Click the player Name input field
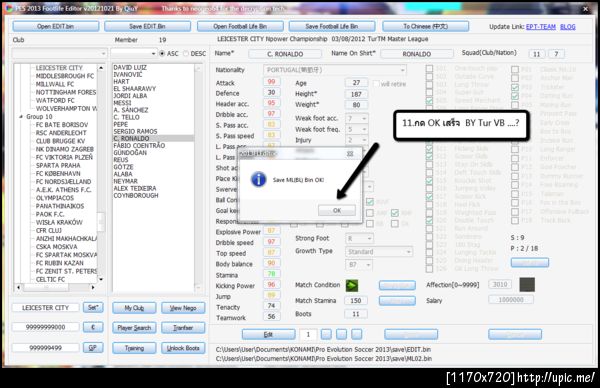 (x=285, y=54)
